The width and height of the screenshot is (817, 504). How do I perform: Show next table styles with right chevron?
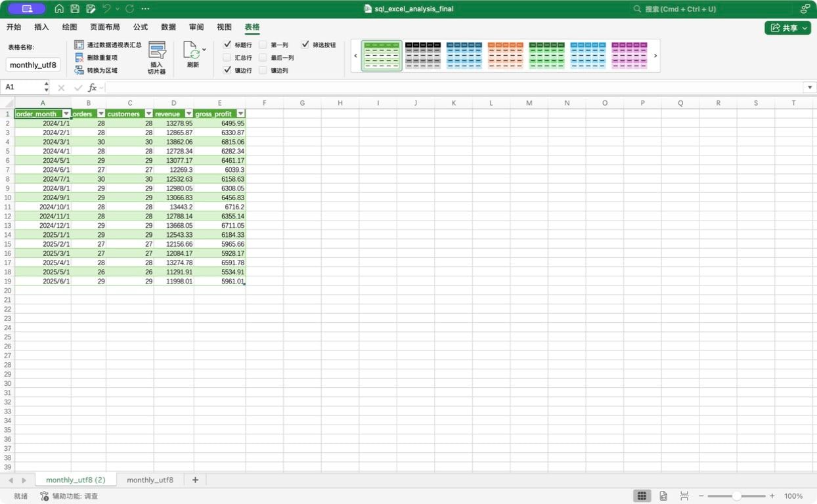[x=655, y=56]
